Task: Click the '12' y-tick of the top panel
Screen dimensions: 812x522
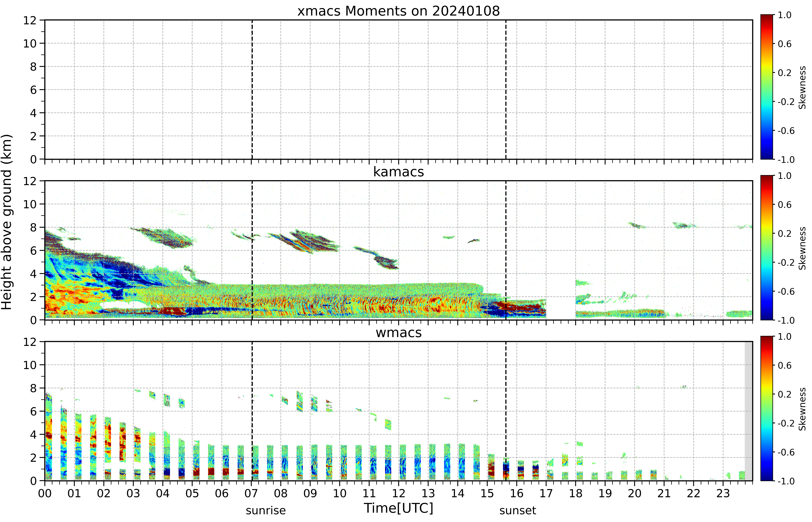Action: click(30, 20)
